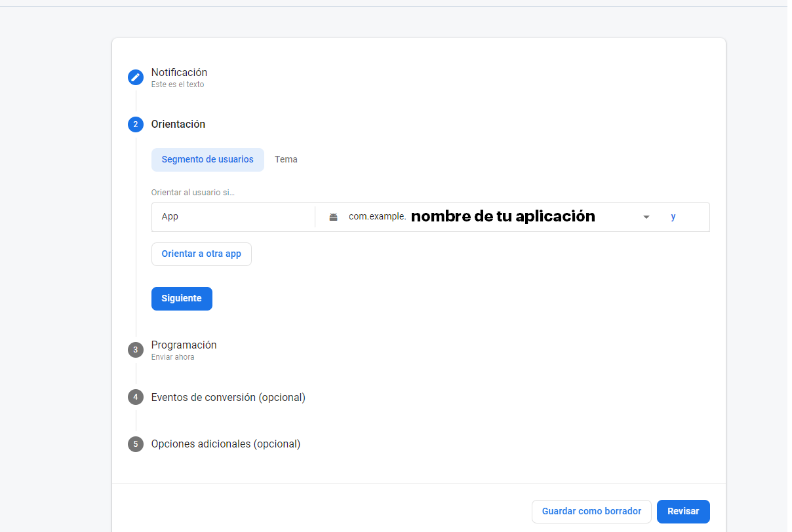Expand Eventos de conversión (opcional)
The width and height of the screenshot is (792, 532).
click(228, 397)
